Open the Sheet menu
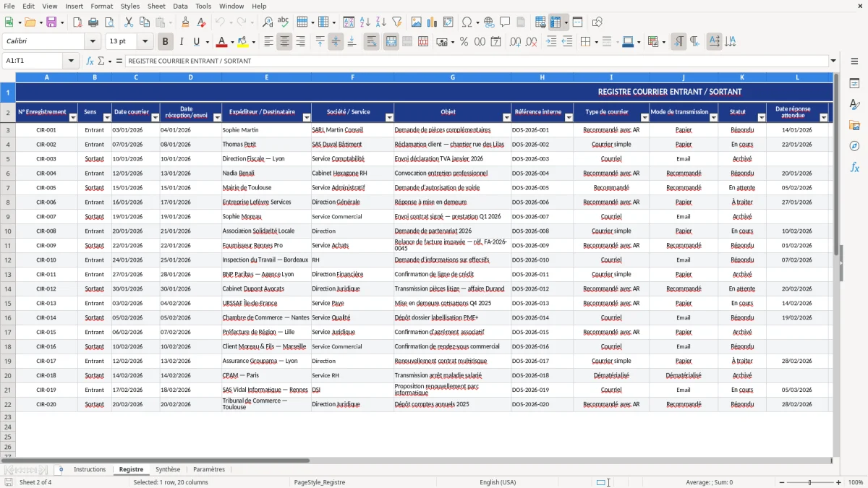The image size is (868, 488). 156,6
